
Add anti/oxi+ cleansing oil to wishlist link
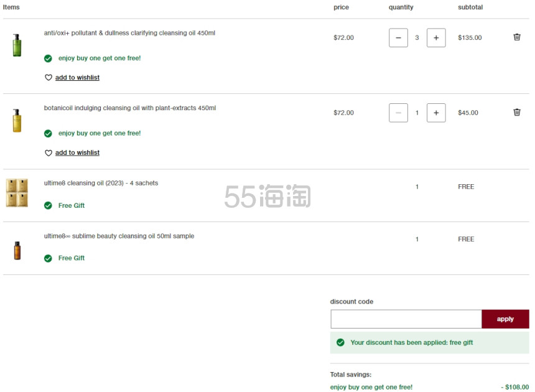pos(78,77)
